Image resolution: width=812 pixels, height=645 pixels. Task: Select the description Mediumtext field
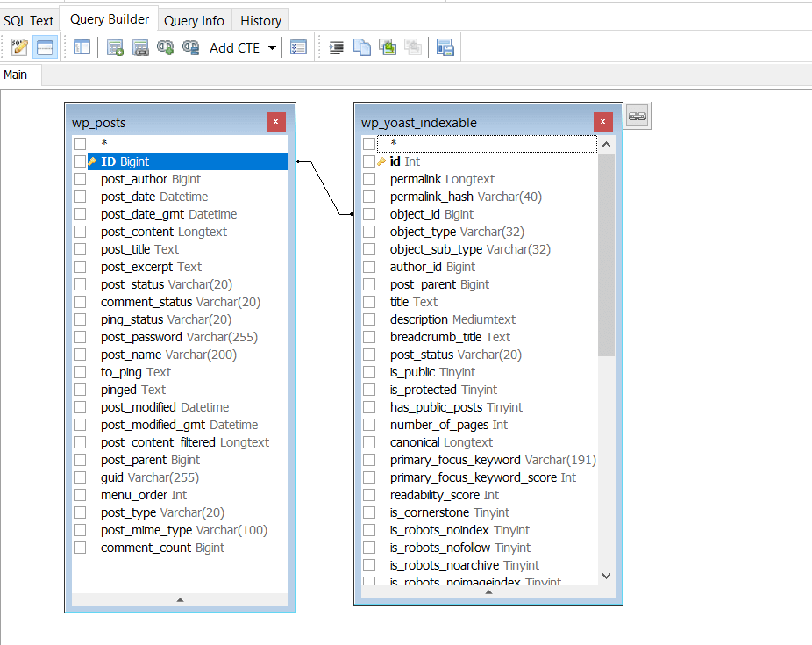coord(452,319)
